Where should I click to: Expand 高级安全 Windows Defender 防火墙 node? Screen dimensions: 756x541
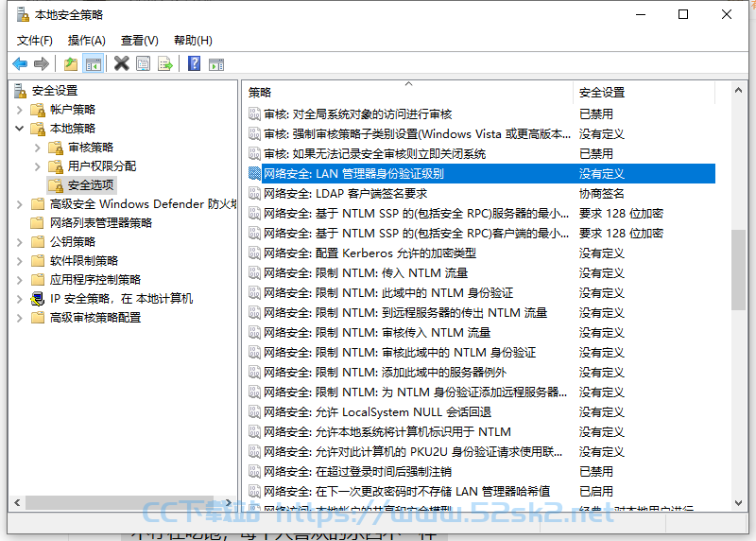click(x=19, y=204)
